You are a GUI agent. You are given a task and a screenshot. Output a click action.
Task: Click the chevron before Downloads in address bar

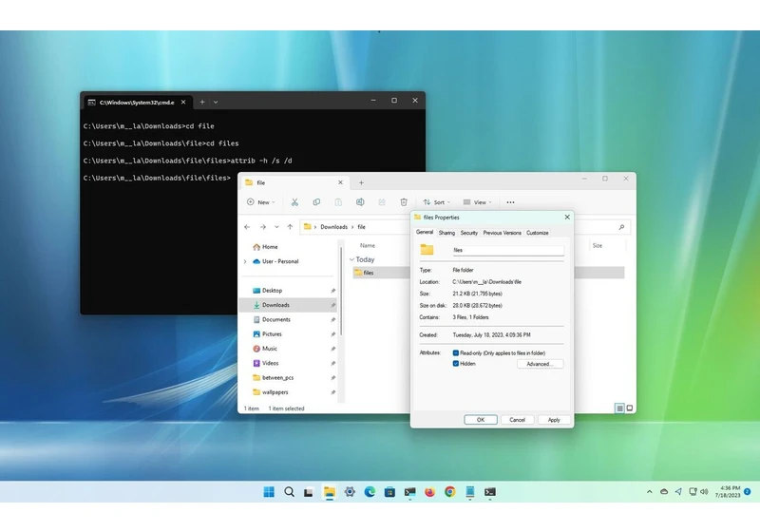[x=315, y=227]
